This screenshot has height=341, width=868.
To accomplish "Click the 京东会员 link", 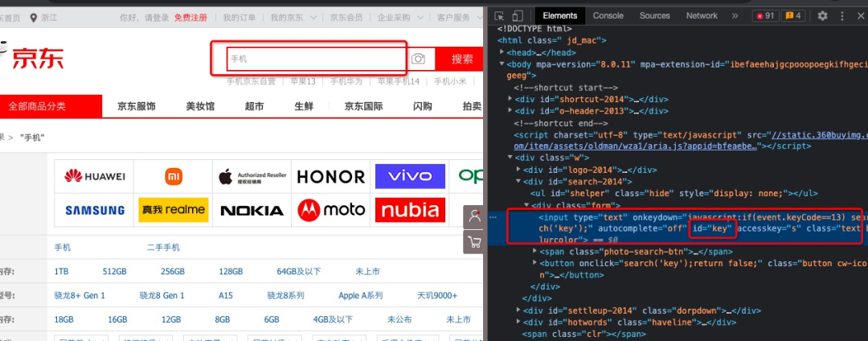I will (x=346, y=18).
